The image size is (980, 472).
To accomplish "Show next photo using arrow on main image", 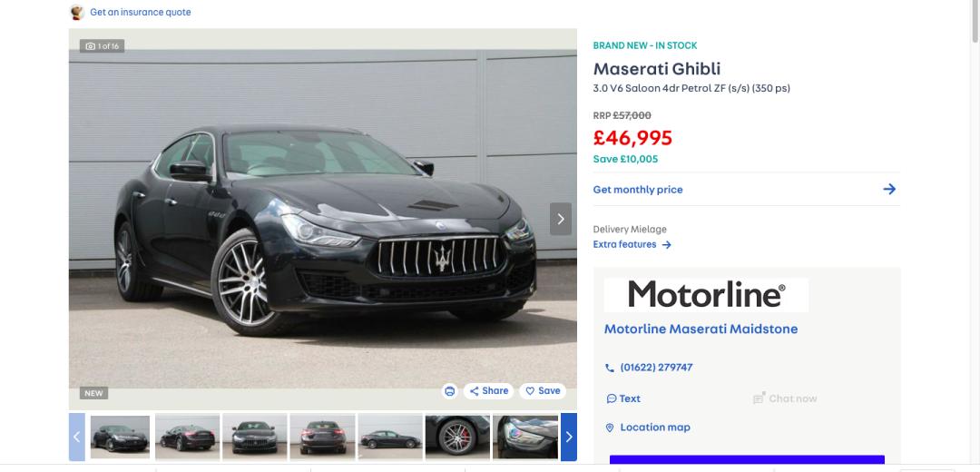I will point(561,219).
